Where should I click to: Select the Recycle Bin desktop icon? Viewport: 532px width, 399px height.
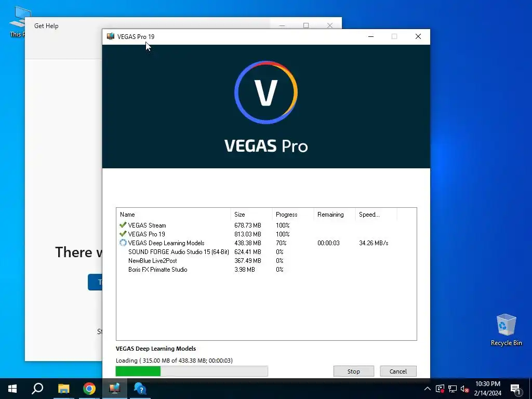506,330
